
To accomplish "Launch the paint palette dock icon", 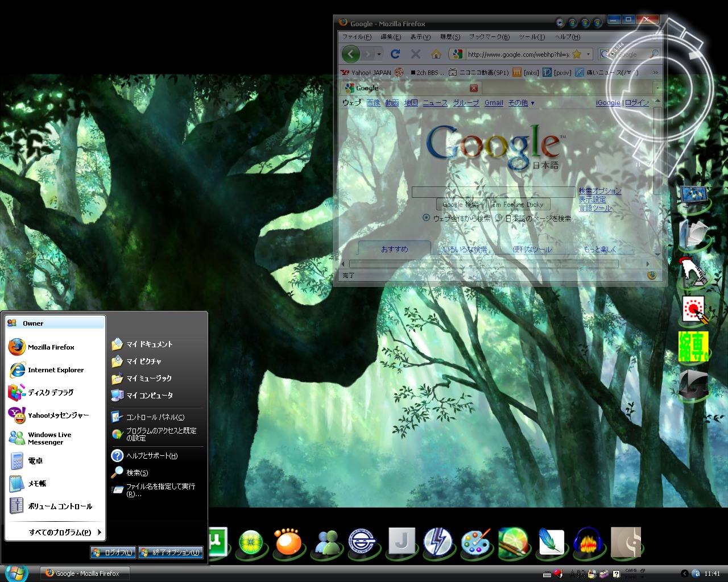I will click(476, 542).
